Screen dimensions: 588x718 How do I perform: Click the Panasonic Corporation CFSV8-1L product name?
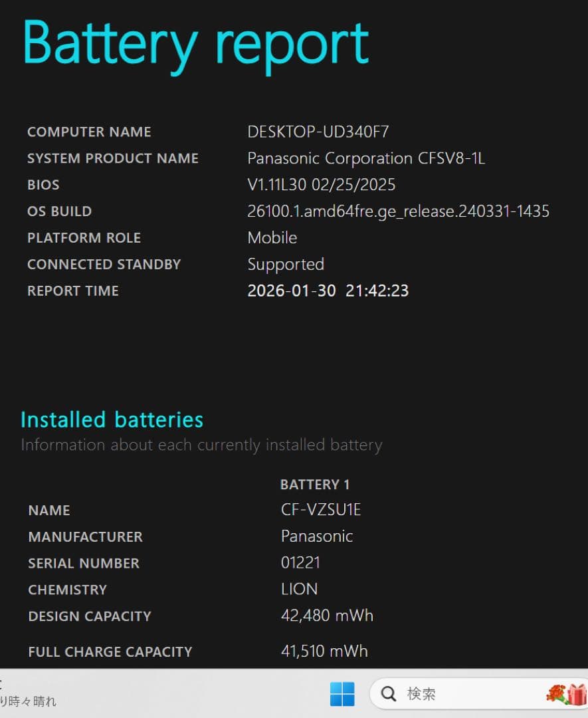pyautogui.click(x=366, y=158)
